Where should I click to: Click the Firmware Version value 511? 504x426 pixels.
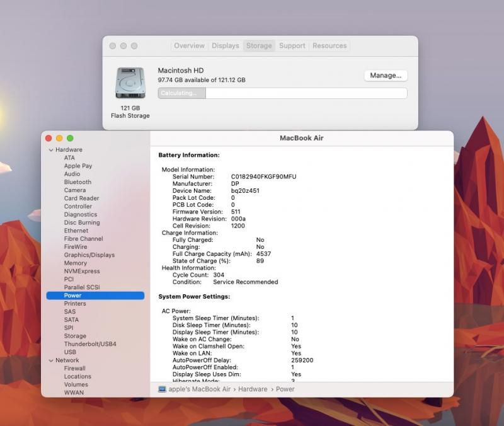(236, 212)
